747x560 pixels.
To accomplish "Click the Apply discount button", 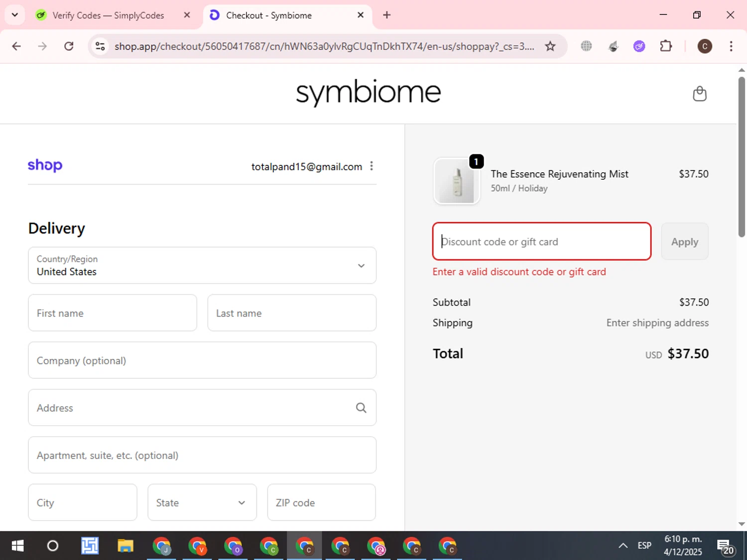I will click(685, 241).
